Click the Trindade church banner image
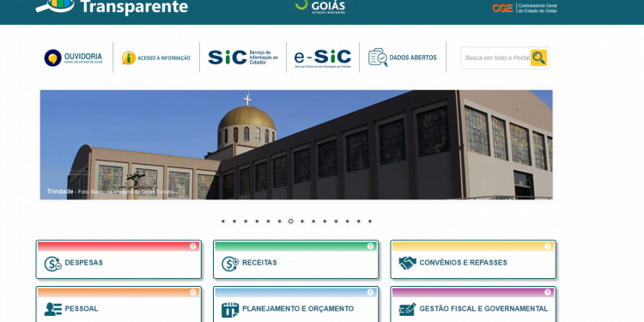This screenshot has height=322, width=644. click(296, 145)
